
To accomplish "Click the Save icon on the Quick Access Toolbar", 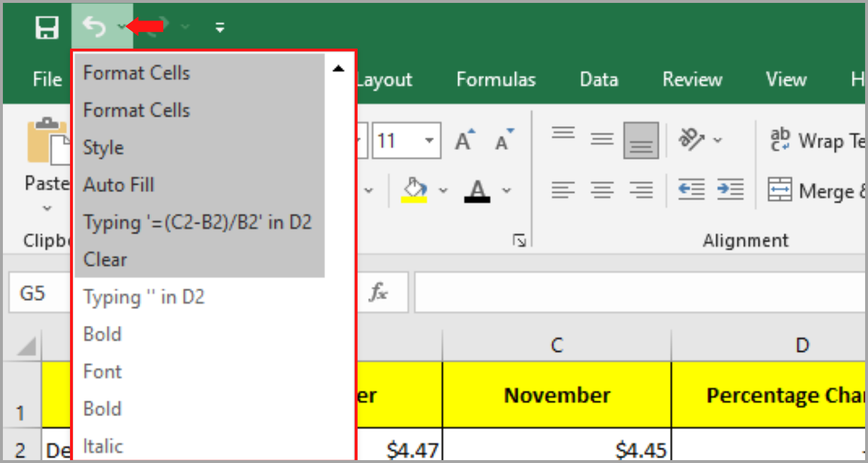I will click(x=46, y=27).
